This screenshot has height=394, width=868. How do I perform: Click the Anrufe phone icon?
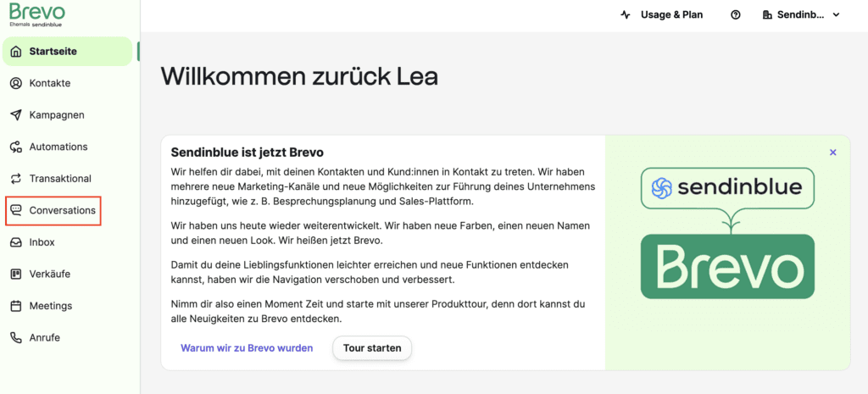pos(16,337)
